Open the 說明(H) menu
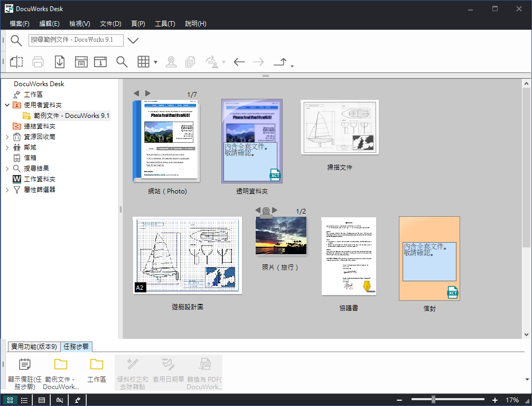This screenshot has height=406, width=532. coord(196,23)
